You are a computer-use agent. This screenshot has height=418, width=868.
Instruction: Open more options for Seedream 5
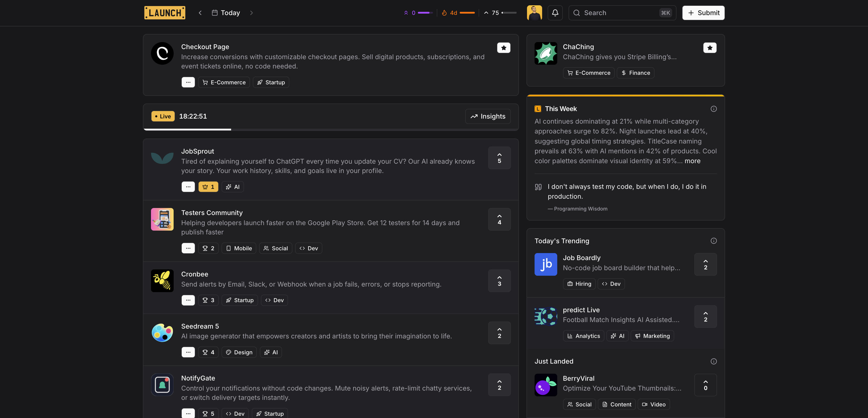coord(188,352)
